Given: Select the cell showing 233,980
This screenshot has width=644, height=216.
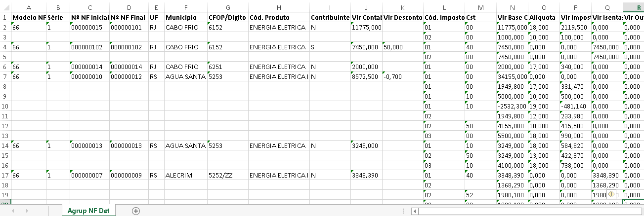Looking at the screenshot, I should (x=575, y=116).
